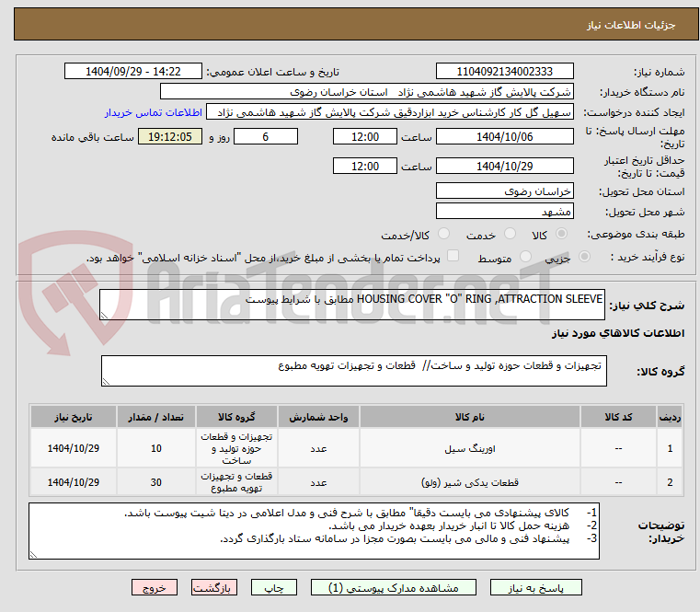Click the ردیف column header
This screenshot has height=612, width=700.
(670, 417)
